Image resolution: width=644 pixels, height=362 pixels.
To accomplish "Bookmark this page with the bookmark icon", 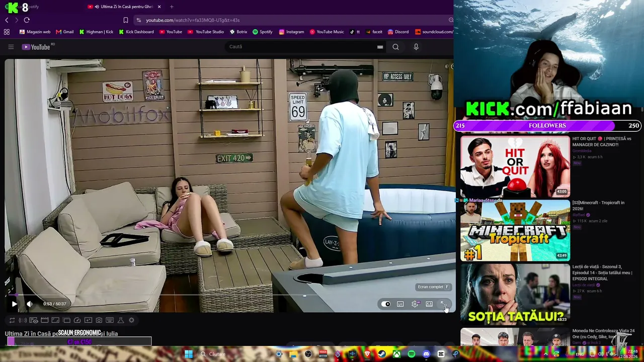I will [x=126, y=20].
